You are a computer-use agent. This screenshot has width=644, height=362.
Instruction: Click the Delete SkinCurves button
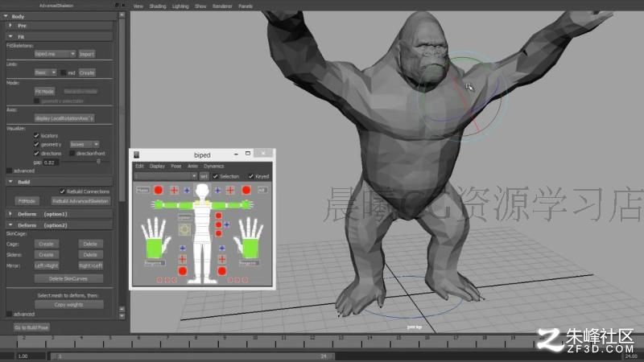[x=68, y=278]
